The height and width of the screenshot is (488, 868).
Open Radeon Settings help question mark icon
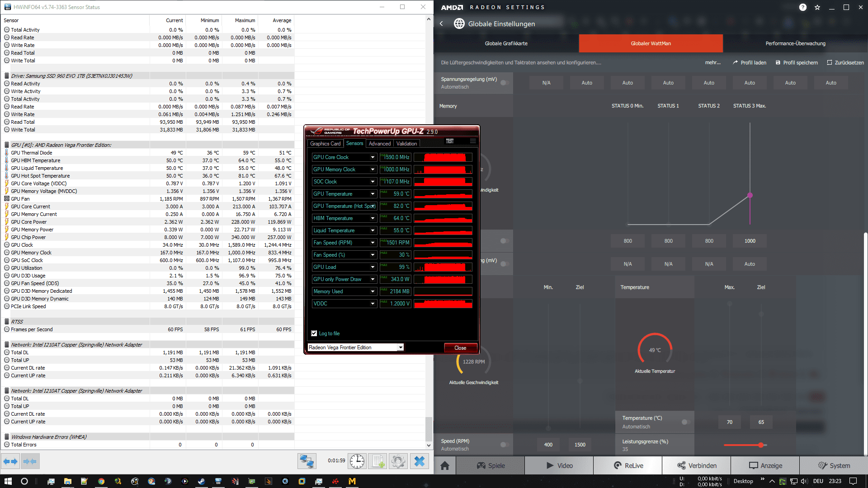[803, 7]
